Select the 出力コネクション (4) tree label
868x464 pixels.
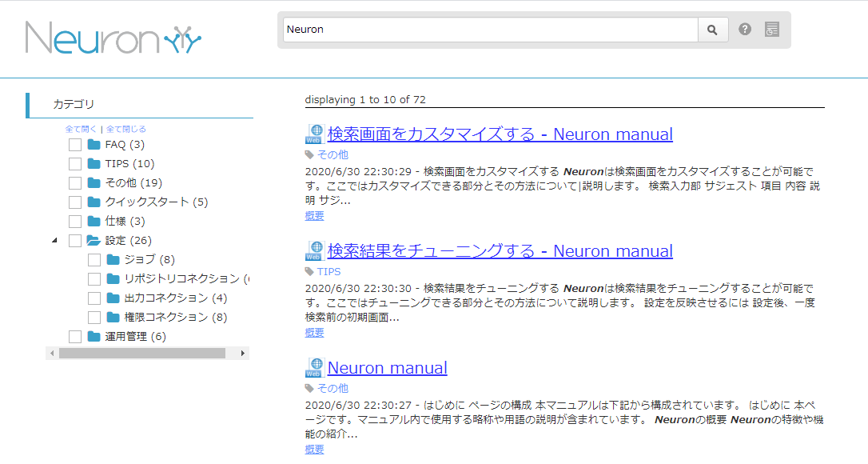(x=176, y=298)
